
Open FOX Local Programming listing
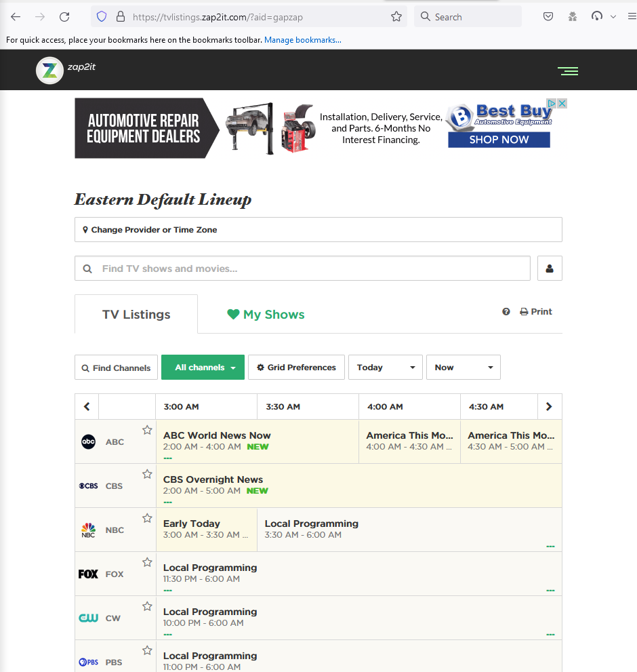[359, 574]
